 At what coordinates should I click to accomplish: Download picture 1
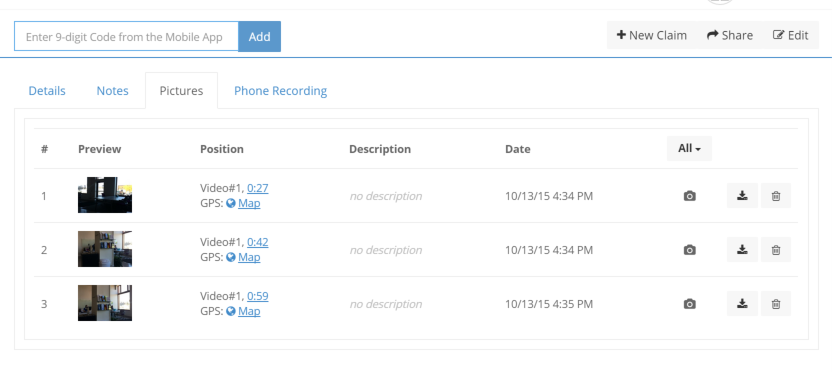tap(742, 196)
